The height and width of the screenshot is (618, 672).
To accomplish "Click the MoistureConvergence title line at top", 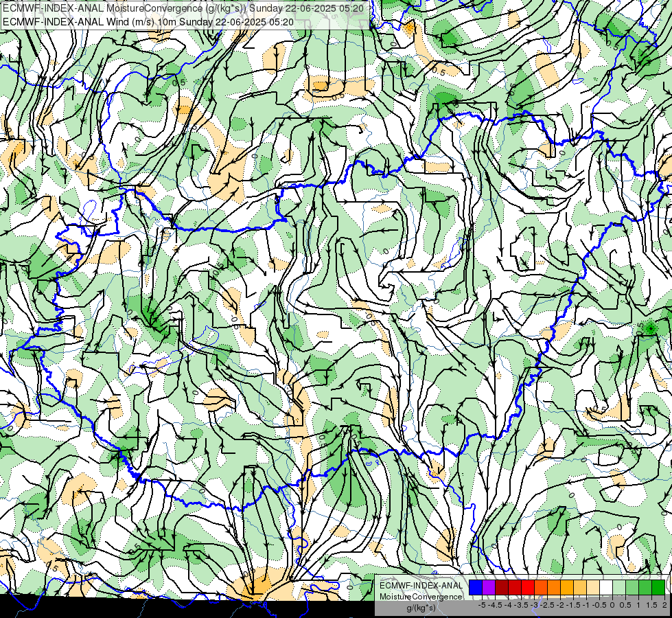I will click(x=183, y=8).
